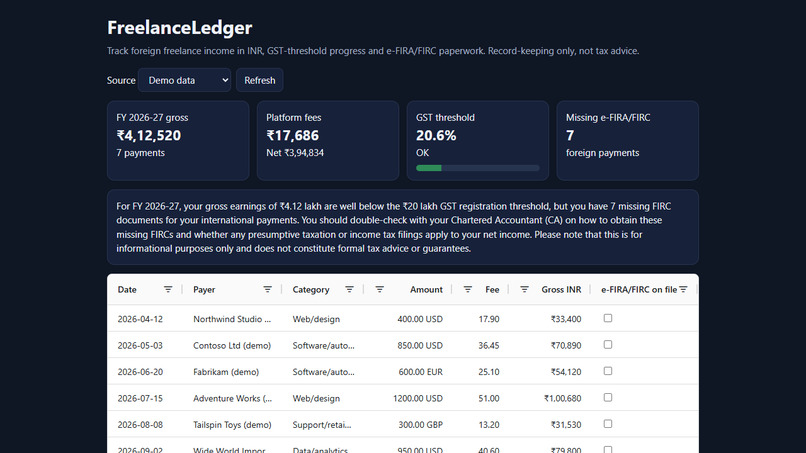806x453 pixels.
Task: Open the Fee column filter menu icon
Action: (467, 289)
